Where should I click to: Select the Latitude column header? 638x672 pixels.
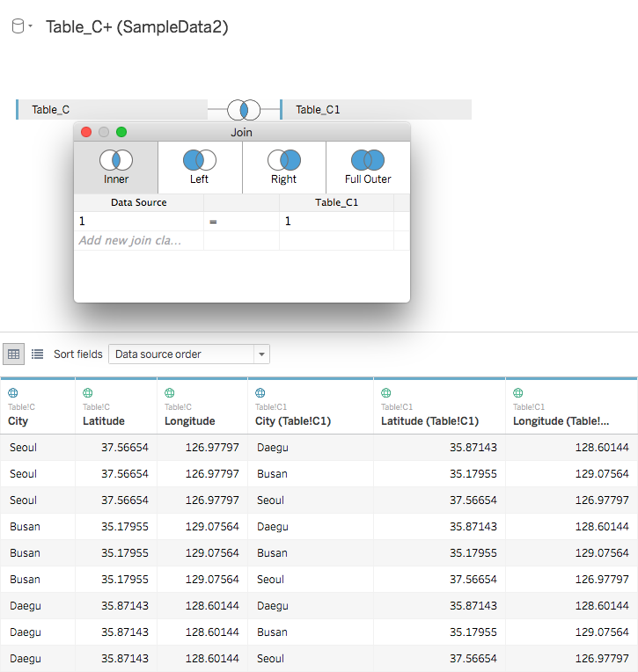tap(116, 406)
